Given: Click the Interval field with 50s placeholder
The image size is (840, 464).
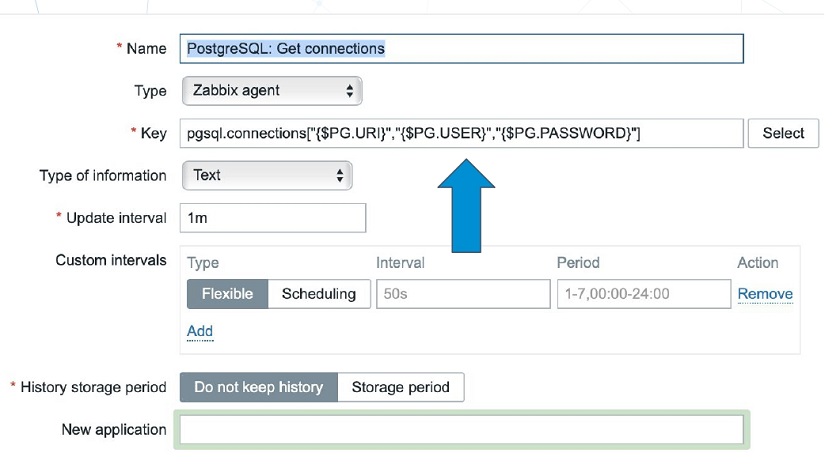Looking at the screenshot, I should click(x=463, y=294).
